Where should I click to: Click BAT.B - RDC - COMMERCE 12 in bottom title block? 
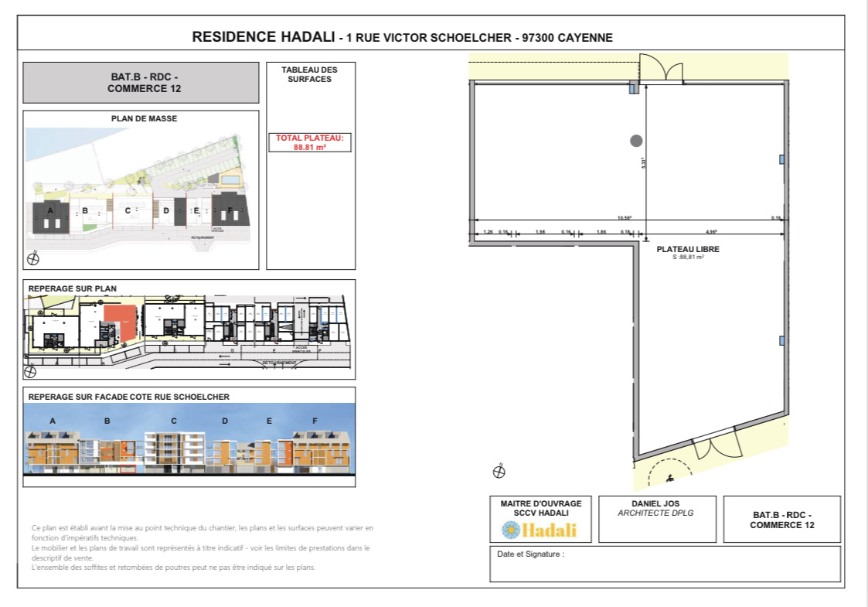point(782,520)
